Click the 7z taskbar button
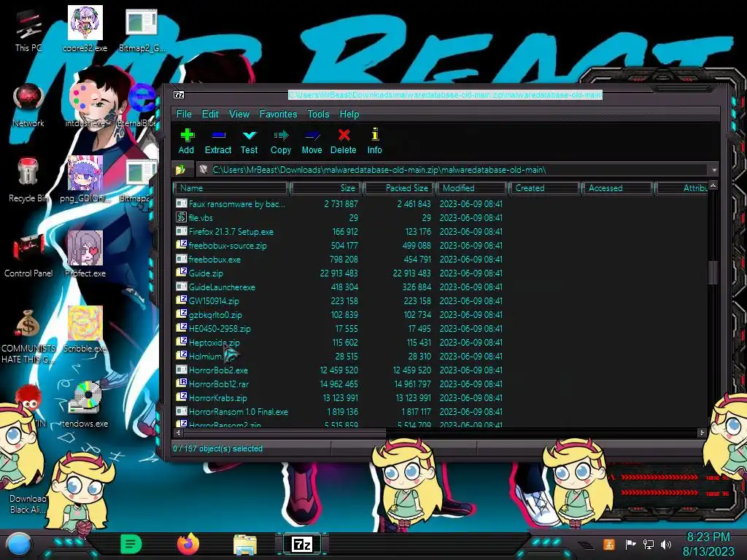The height and width of the screenshot is (560, 747). tap(302, 544)
